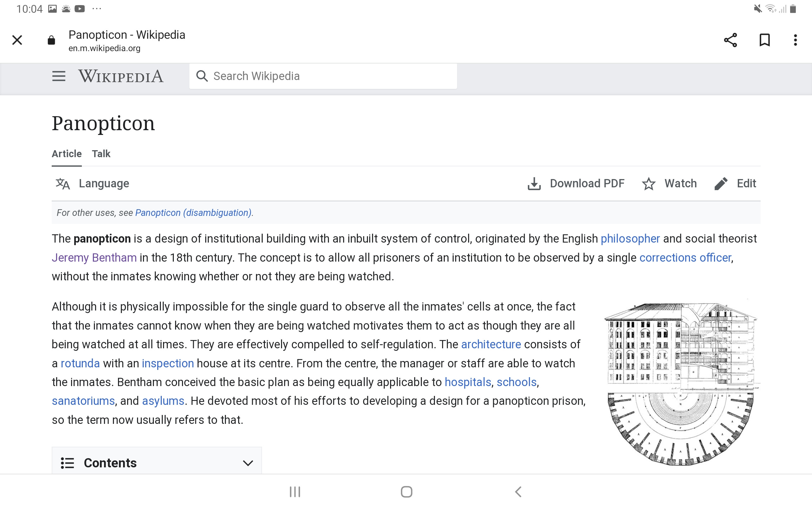This screenshot has width=812, height=508.
Task: Tap the Contents list icon
Action: point(67,463)
